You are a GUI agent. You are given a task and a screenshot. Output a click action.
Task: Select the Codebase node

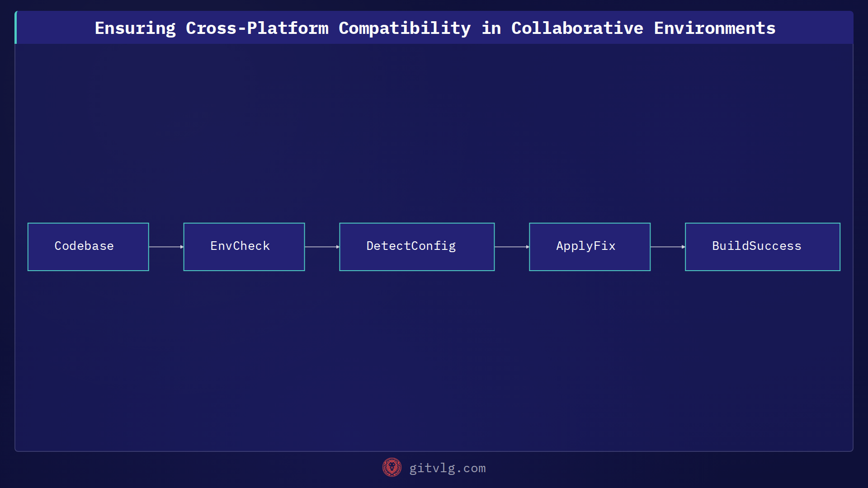pyautogui.click(x=88, y=247)
